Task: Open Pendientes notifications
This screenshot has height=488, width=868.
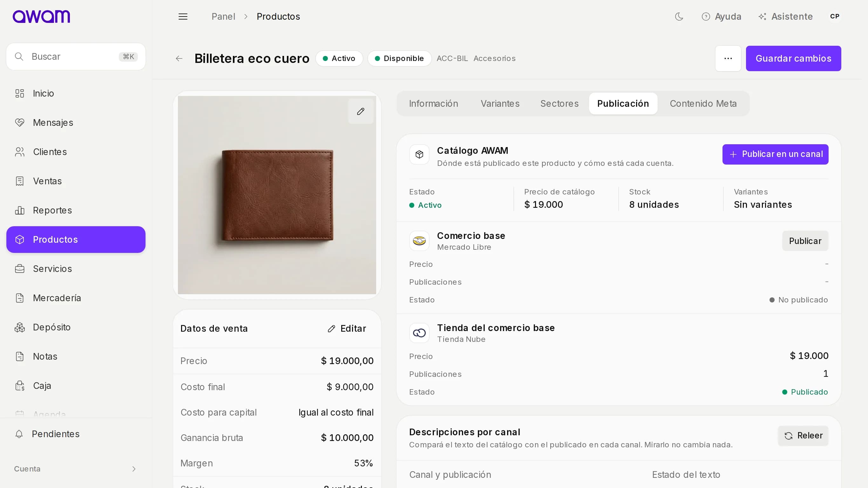Action: point(76,434)
